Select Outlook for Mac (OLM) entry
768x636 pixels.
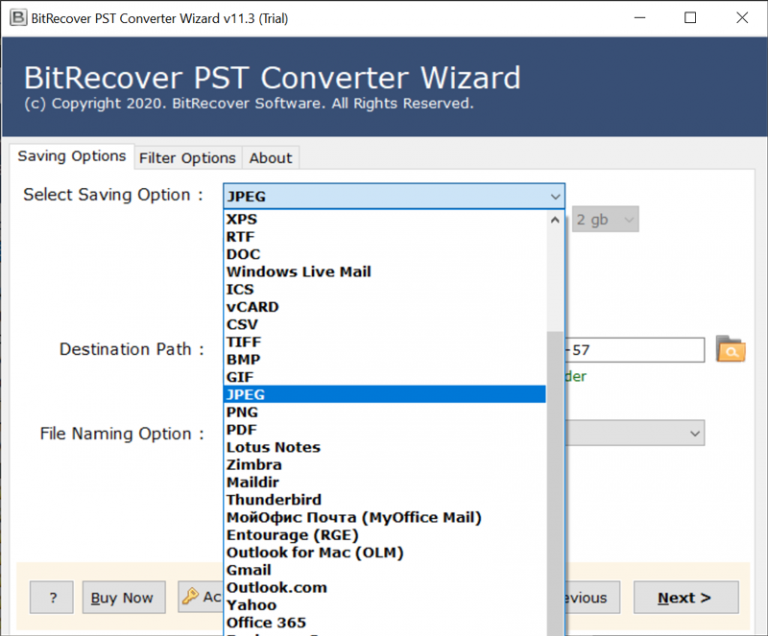(384, 553)
